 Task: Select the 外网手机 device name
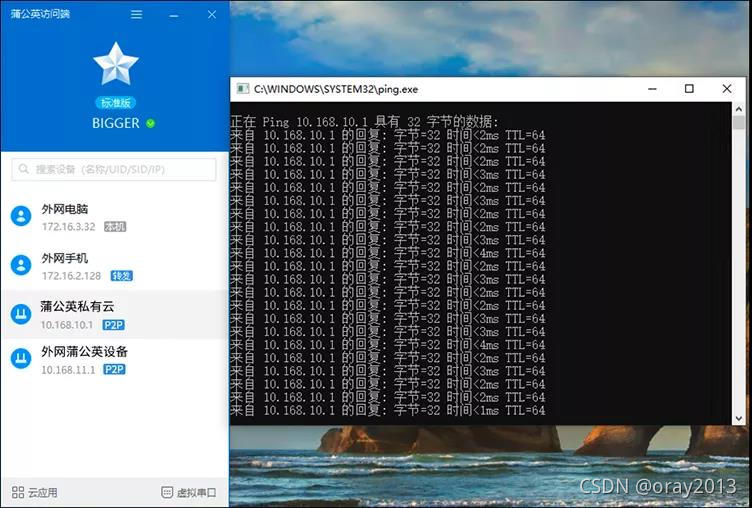click(x=65, y=258)
